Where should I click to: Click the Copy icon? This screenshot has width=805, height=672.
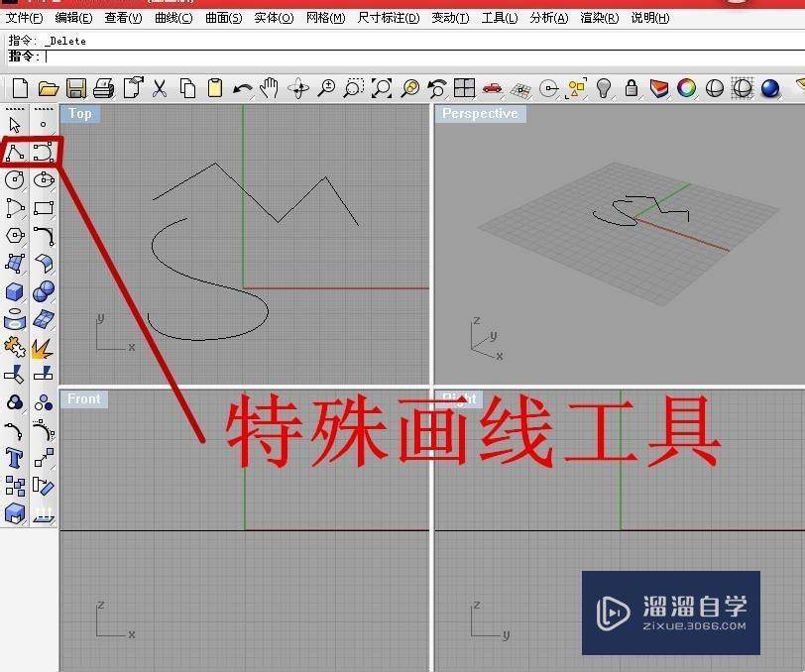click(187, 88)
